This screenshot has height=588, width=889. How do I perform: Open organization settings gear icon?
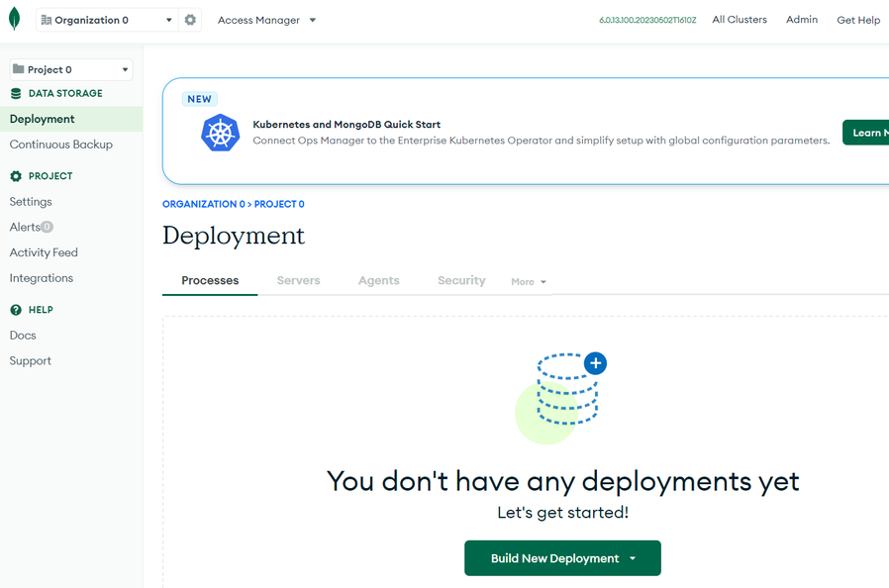coord(190,20)
